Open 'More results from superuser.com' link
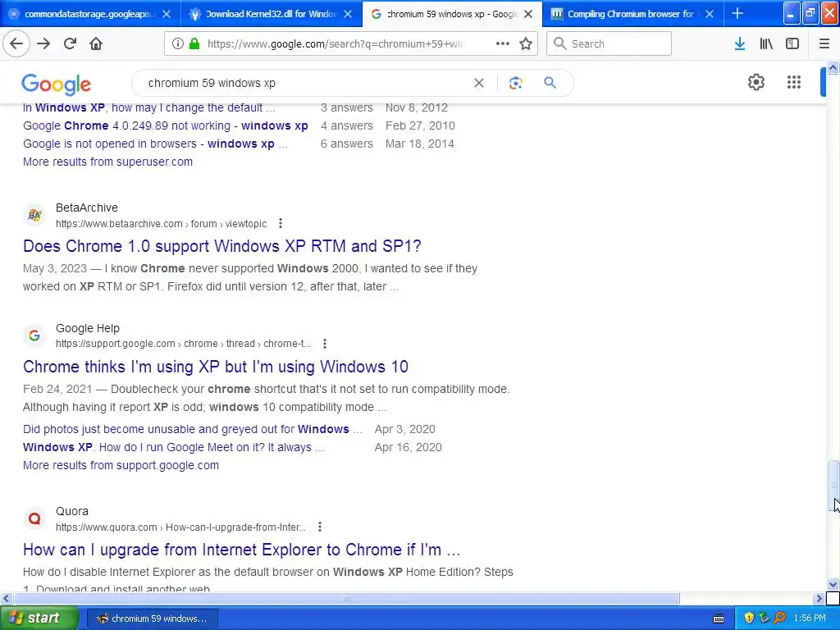Viewport: 840px width, 630px height. pyautogui.click(x=107, y=162)
